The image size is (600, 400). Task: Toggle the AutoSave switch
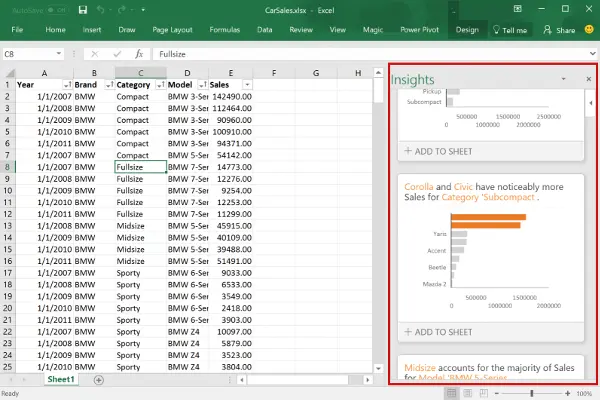point(55,10)
